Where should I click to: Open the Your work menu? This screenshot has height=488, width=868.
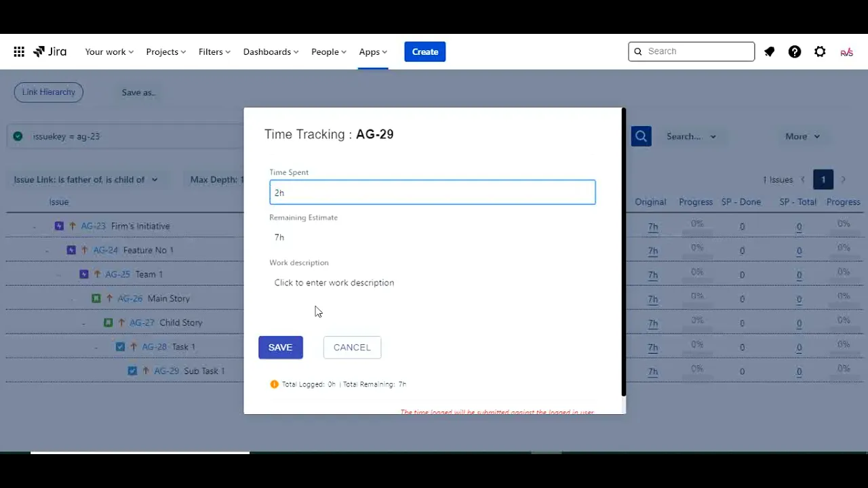pos(109,52)
